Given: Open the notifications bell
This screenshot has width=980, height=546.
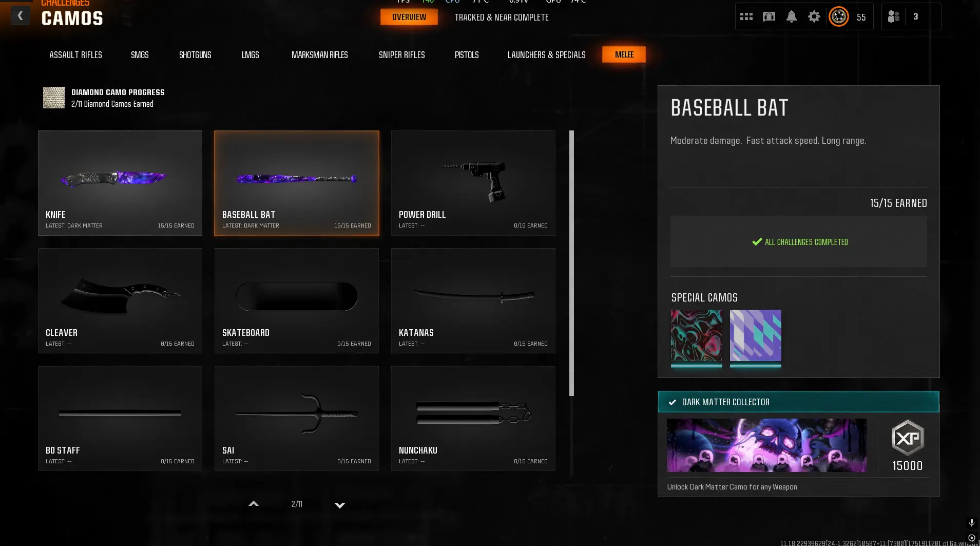Looking at the screenshot, I should point(792,17).
